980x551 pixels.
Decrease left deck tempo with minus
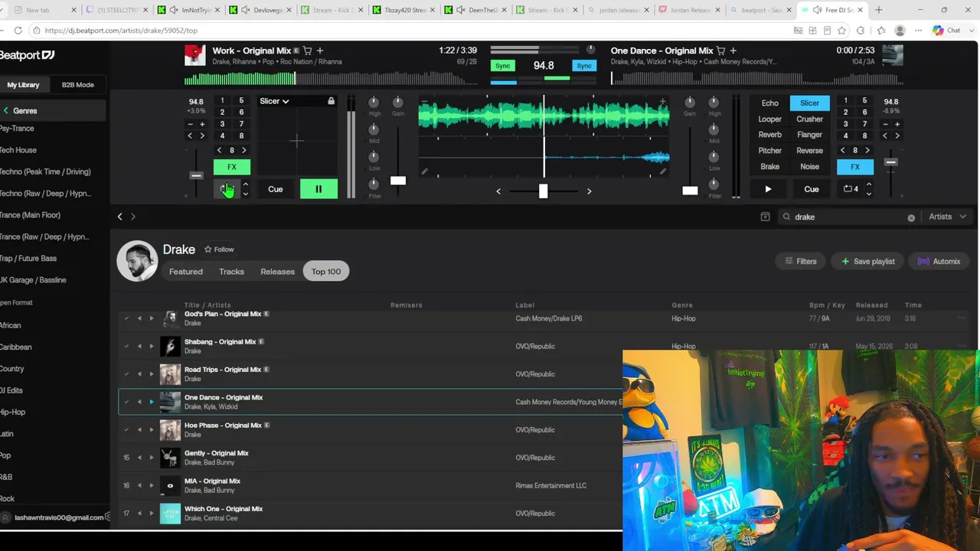point(190,124)
